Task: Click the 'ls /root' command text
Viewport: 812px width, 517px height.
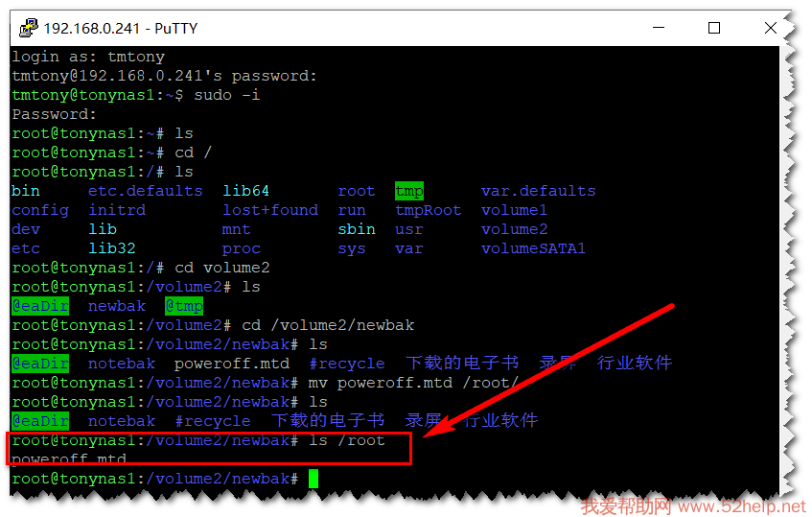Action: (347, 440)
